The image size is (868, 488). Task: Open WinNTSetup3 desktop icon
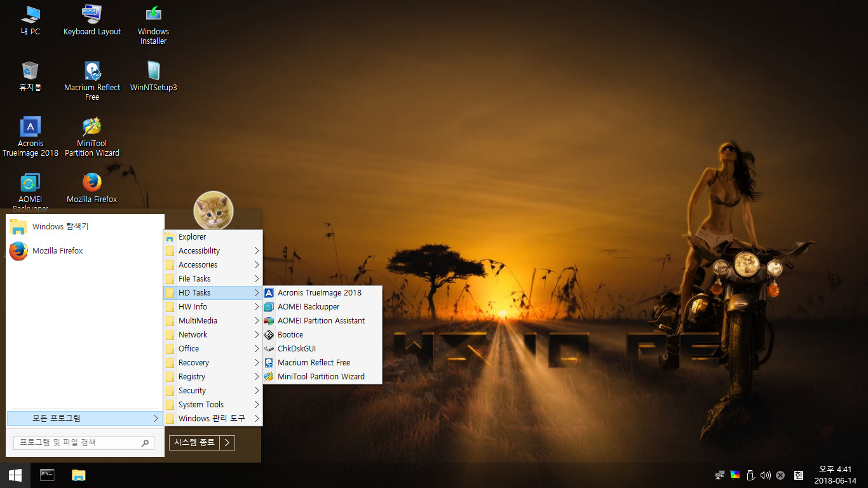tap(153, 76)
